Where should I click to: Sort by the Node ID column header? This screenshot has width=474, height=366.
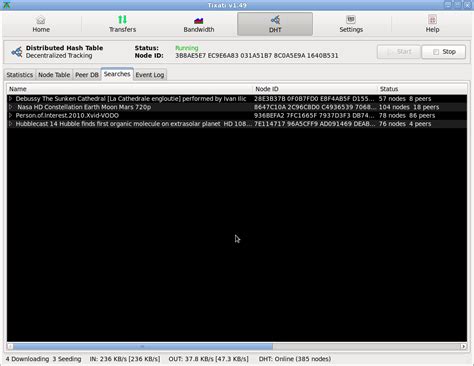[x=315, y=89]
